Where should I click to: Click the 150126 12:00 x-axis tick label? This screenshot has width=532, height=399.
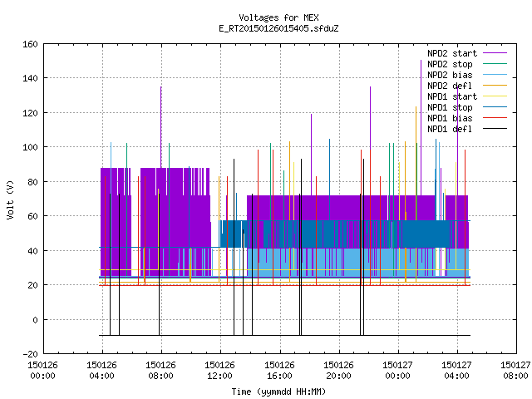[219, 371]
